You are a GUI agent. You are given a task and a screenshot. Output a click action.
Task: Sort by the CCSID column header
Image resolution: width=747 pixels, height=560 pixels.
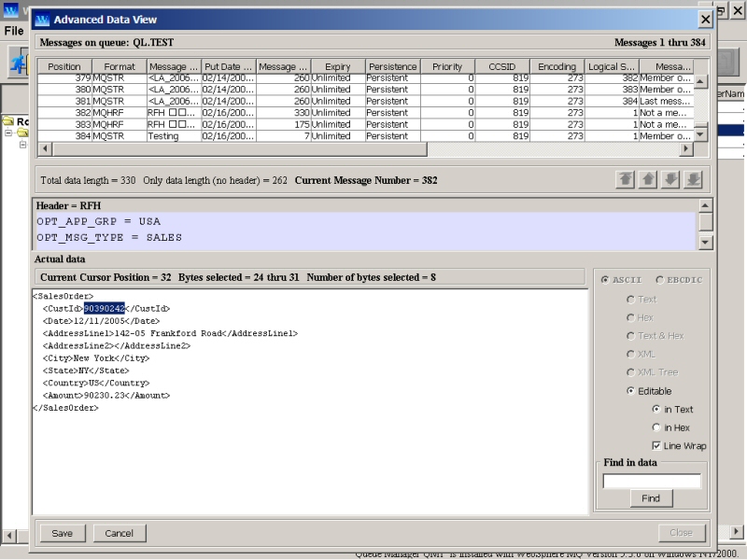tap(502, 66)
